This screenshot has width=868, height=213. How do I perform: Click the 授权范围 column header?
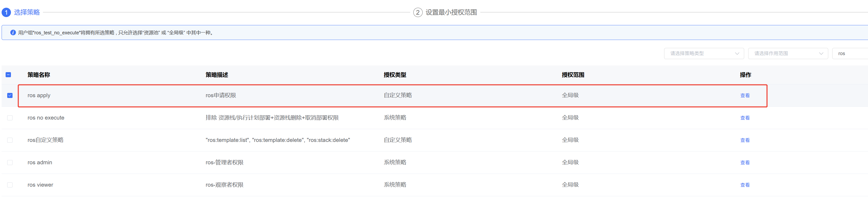click(x=573, y=75)
